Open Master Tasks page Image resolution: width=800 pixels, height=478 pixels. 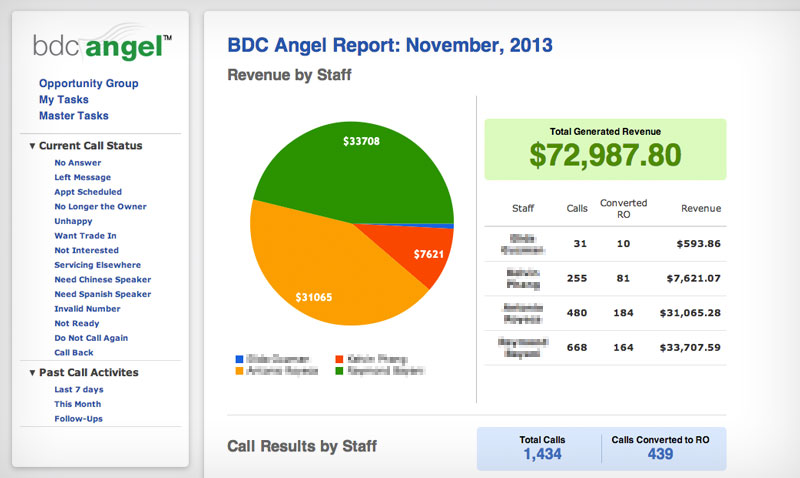tap(73, 116)
